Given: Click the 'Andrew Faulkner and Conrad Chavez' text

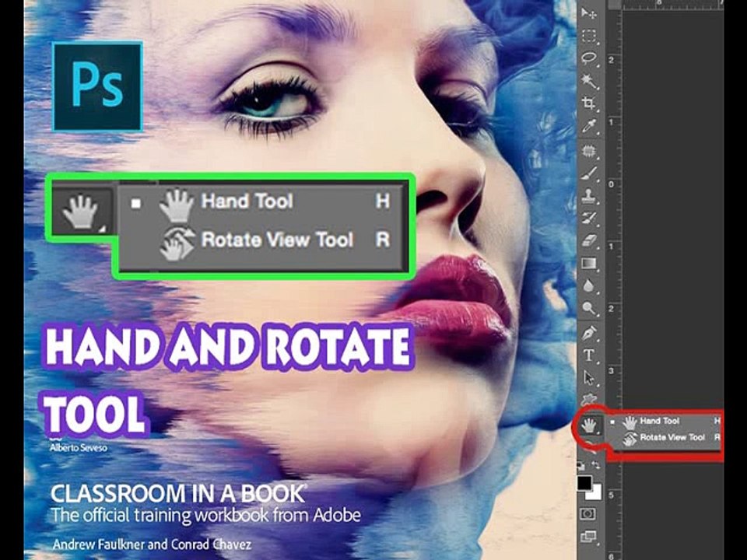Looking at the screenshot, I should 152,544.
